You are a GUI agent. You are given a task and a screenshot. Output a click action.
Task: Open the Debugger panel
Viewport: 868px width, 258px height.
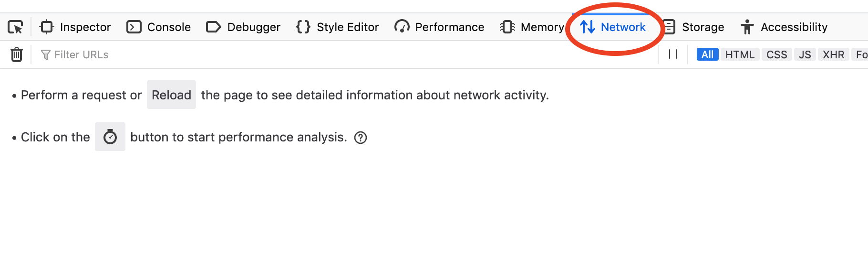pos(243,27)
